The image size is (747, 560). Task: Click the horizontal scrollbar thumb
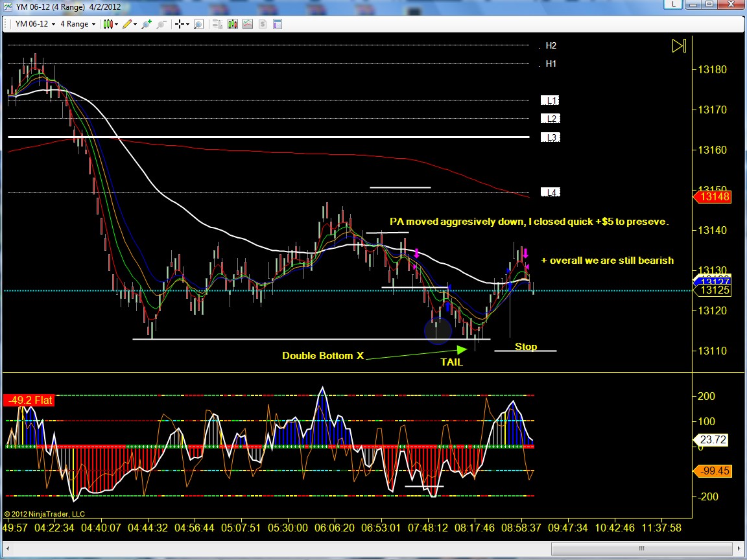pyautogui.click(x=641, y=548)
